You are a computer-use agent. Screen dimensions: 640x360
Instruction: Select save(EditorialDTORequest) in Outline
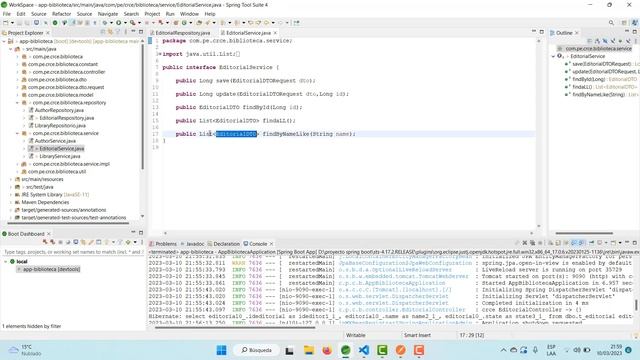coord(602,64)
